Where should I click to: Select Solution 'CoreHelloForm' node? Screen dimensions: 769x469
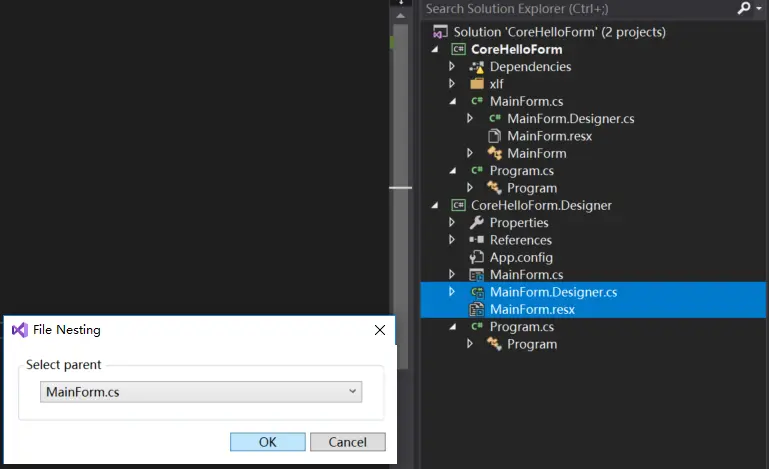coord(559,32)
